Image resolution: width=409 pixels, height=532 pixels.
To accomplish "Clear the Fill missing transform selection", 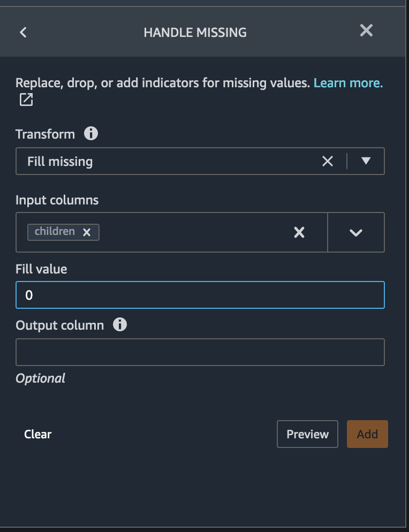I will [x=328, y=161].
